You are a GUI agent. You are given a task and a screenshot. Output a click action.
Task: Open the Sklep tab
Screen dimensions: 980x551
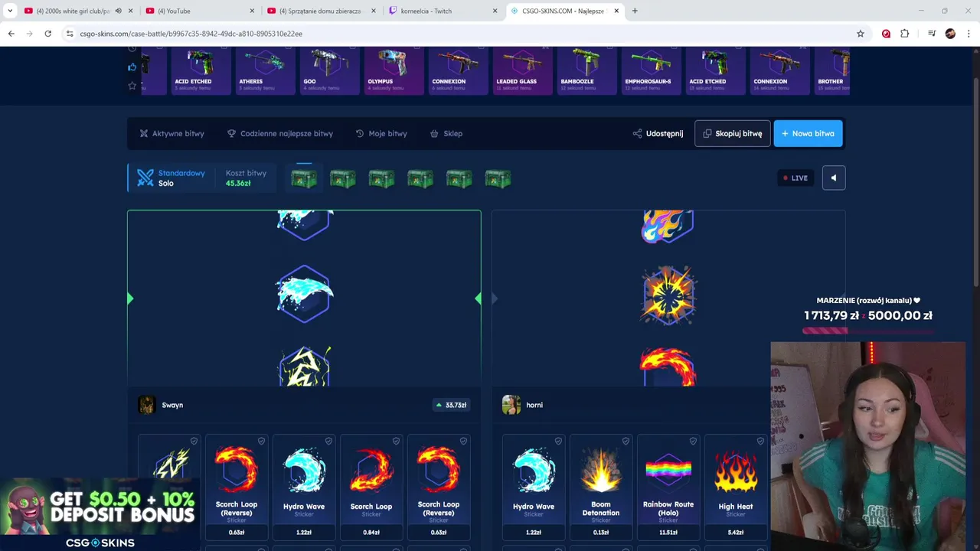pos(446,133)
